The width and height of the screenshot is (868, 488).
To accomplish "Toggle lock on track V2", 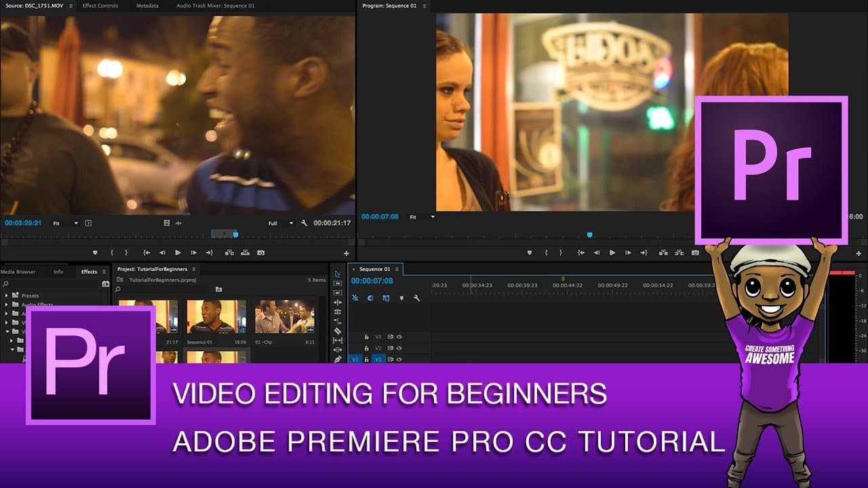I will [x=367, y=348].
